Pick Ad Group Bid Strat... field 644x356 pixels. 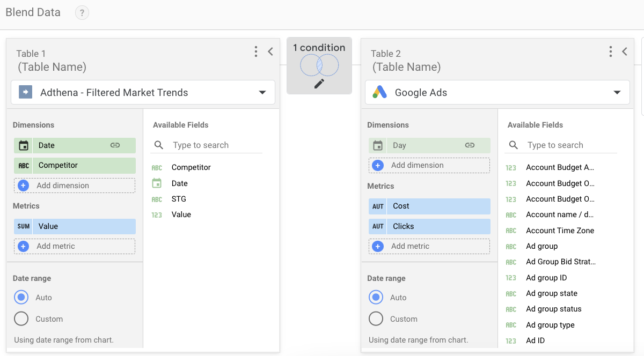[561, 262]
